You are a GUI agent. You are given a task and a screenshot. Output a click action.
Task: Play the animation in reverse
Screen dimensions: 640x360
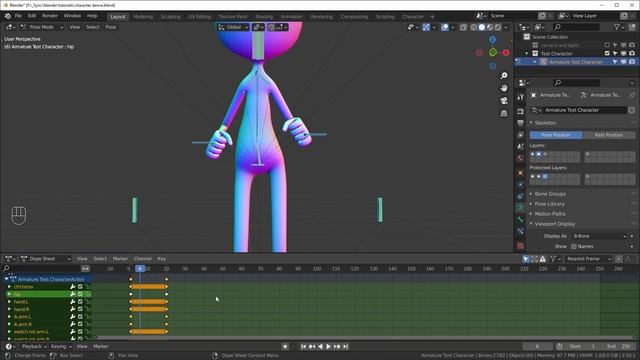(320, 347)
